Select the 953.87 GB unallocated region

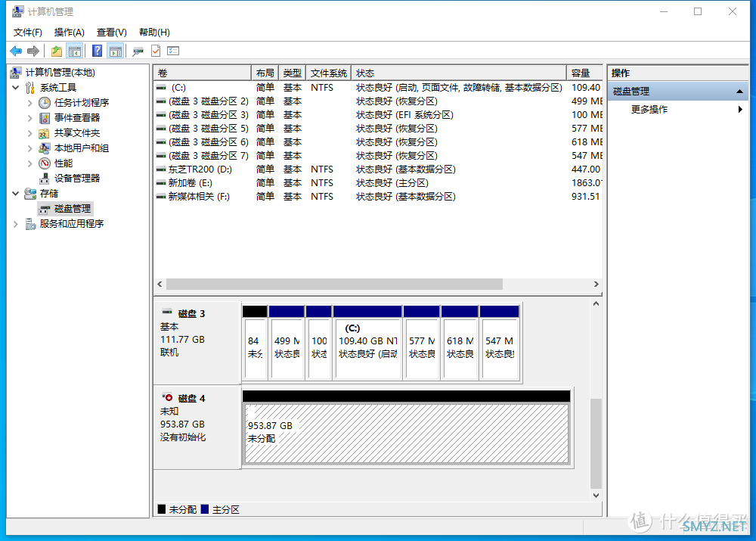click(407, 428)
